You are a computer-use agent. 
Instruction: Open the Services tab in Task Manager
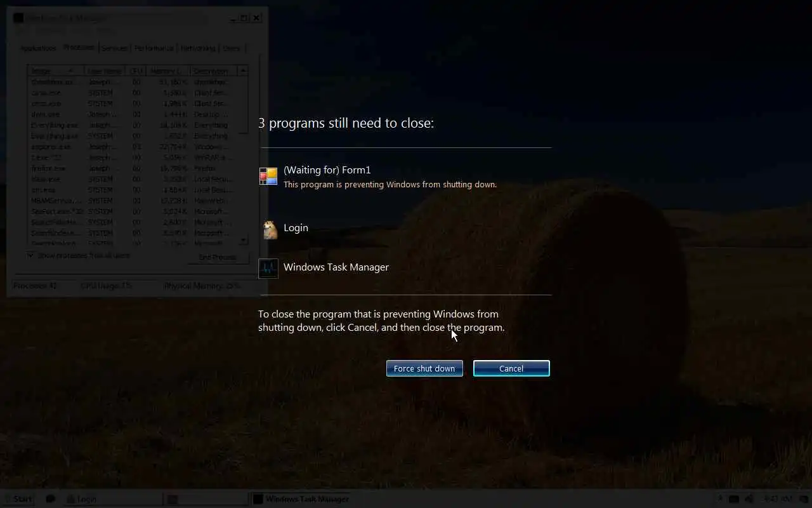[x=115, y=48]
